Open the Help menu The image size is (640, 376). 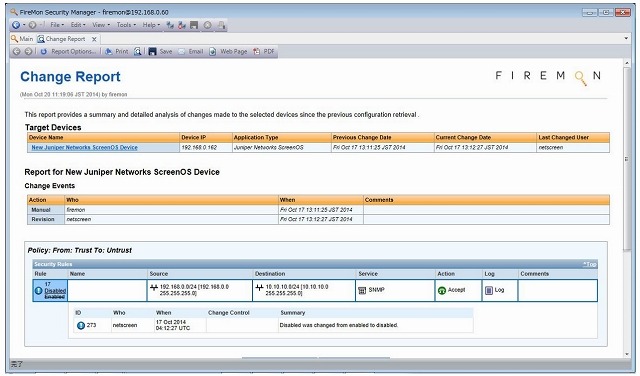(151, 25)
